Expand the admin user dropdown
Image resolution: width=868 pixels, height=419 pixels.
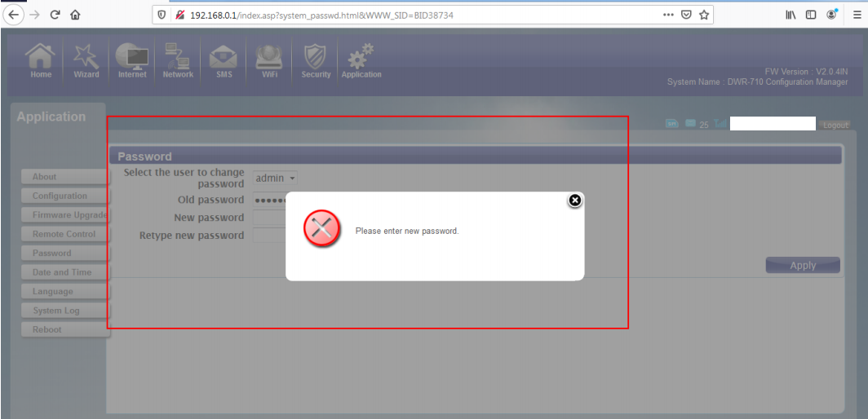pyautogui.click(x=275, y=179)
